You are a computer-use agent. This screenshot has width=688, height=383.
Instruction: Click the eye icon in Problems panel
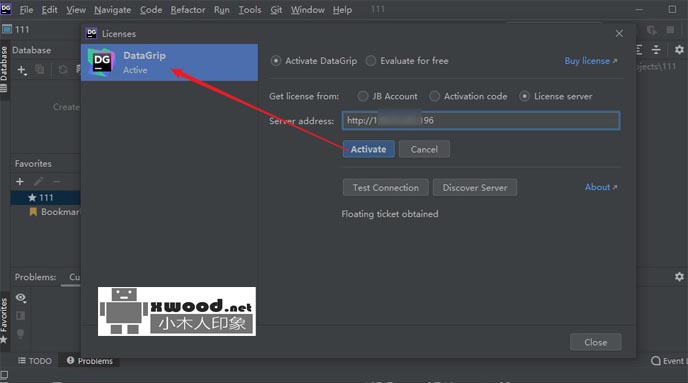(x=21, y=298)
